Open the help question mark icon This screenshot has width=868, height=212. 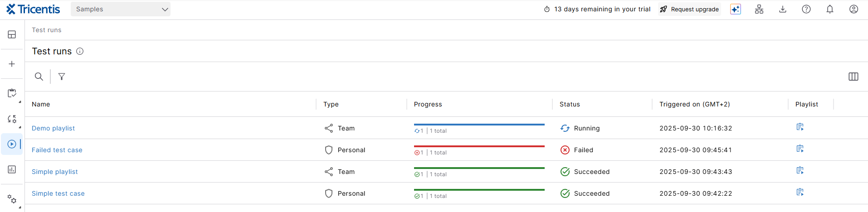point(806,9)
